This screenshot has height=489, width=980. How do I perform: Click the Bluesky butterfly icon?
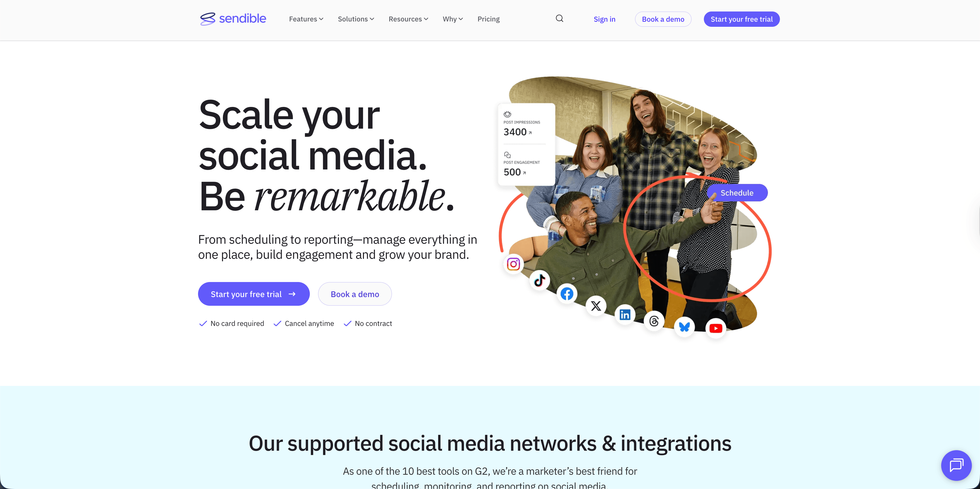[x=684, y=327]
